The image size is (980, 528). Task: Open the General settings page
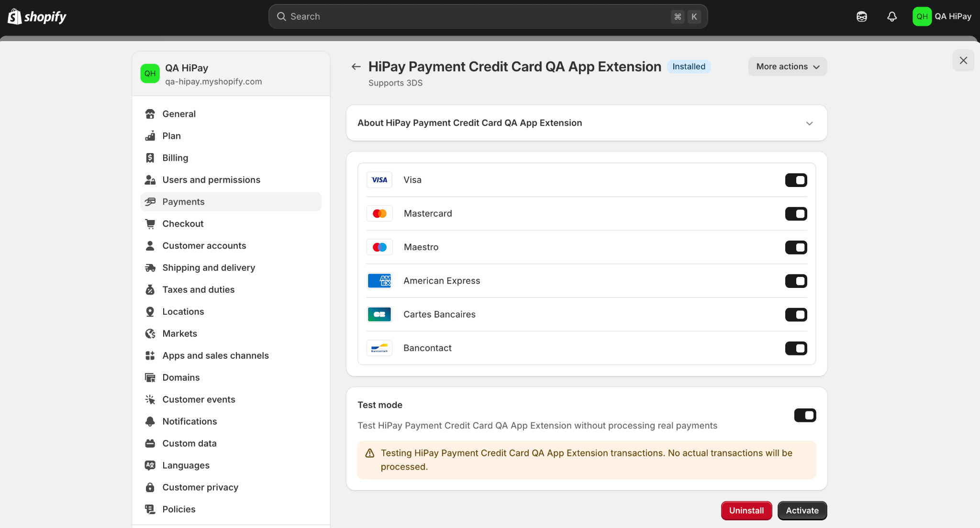coord(231,114)
